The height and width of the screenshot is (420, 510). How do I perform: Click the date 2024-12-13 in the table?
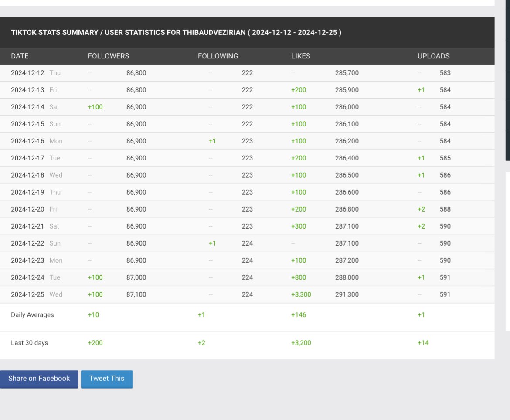click(27, 90)
